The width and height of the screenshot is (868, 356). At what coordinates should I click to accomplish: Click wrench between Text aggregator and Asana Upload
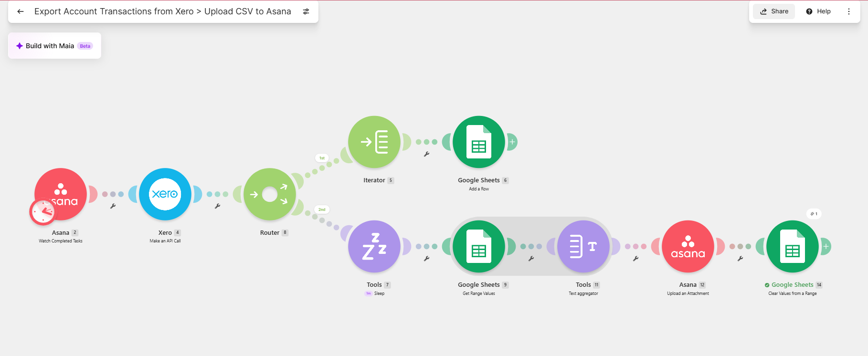click(635, 259)
